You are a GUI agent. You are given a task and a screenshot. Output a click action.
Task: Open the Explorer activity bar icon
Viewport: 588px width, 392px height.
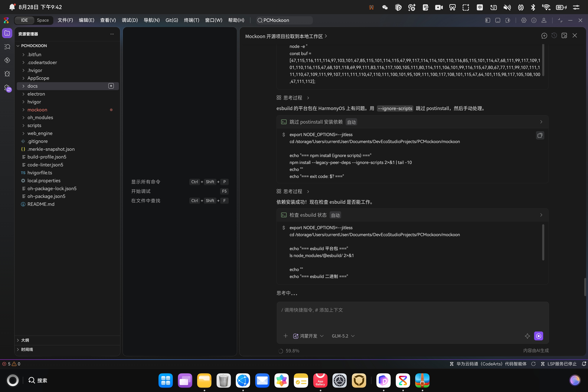click(x=7, y=33)
